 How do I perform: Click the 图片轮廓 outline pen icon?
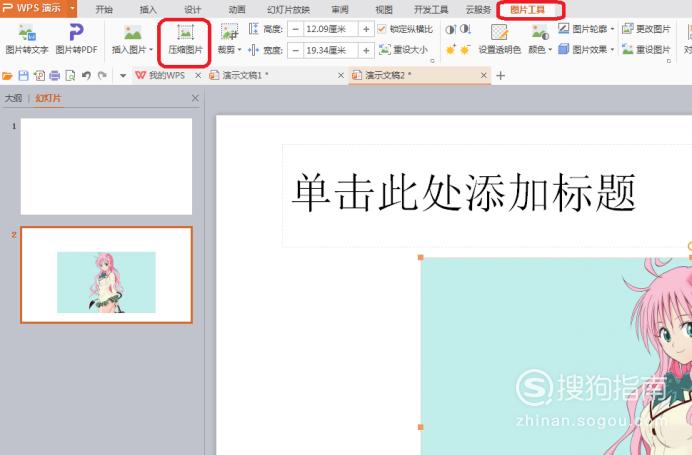pyautogui.click(x=564, y=29)
